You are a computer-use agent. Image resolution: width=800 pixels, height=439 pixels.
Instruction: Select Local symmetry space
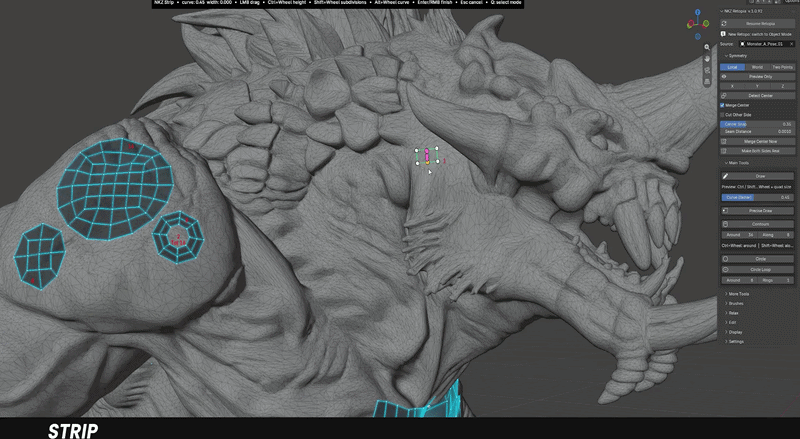(733, 67)
